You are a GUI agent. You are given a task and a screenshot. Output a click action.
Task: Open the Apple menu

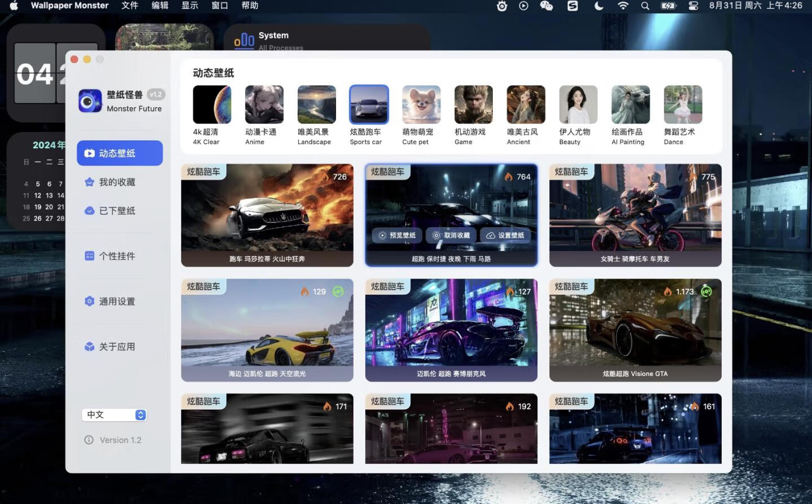pos(14,6)
